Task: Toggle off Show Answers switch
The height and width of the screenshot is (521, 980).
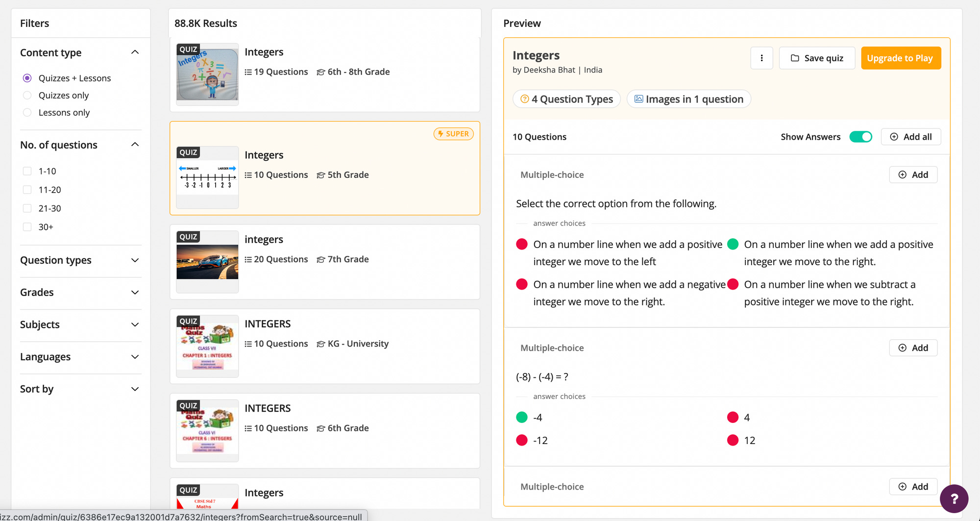Action: [x=860, y=137]
